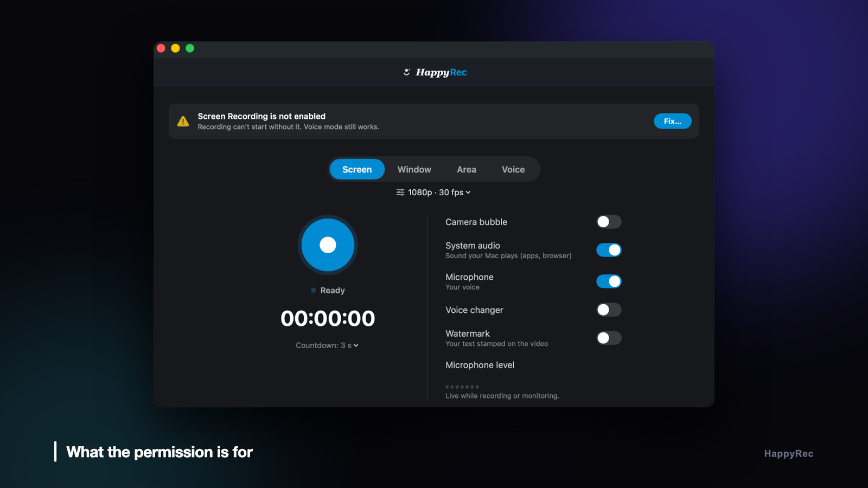
Task: Click the HappyRec smiley logo icon
Action: (407, 72)
